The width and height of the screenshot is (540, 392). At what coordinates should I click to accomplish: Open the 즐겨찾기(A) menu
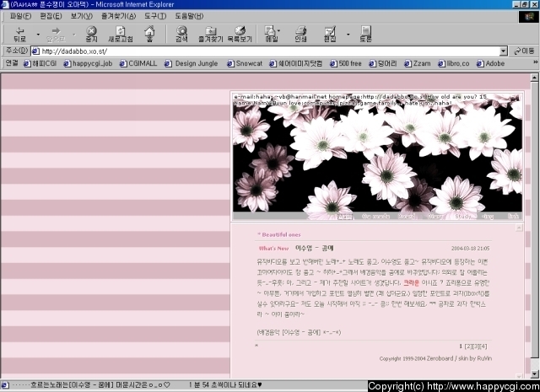[x=118, y=16]
